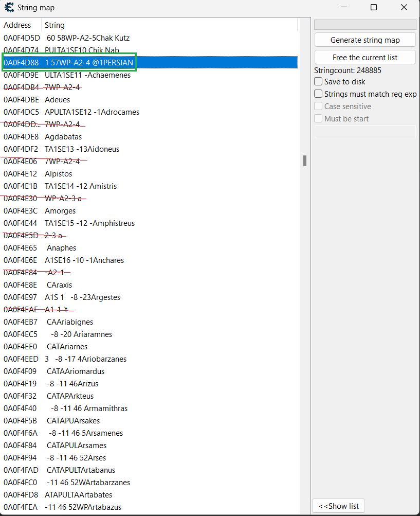
Task: Toggle Strings must match reg exp
Action: click(x=318, y=94)
